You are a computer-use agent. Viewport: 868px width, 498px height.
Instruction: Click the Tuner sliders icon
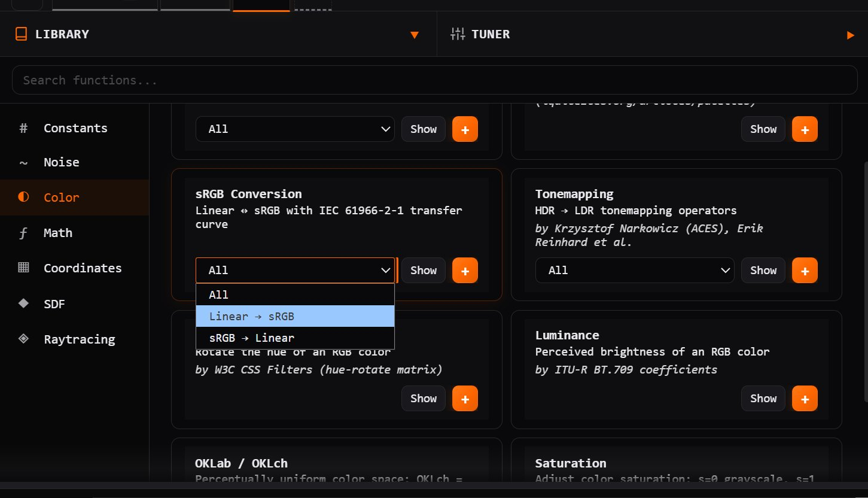(x=458, y=35)
